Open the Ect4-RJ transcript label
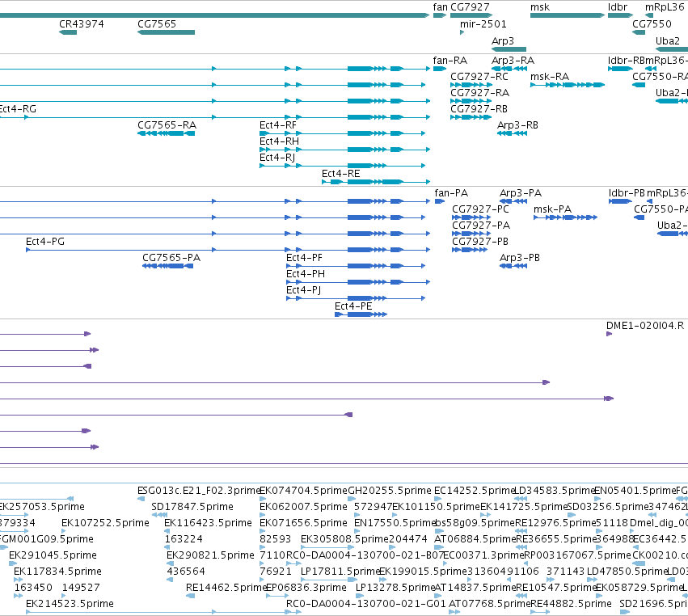Image resolution: width=688 pixels, height=616 pixels. (x=277, y=157)
